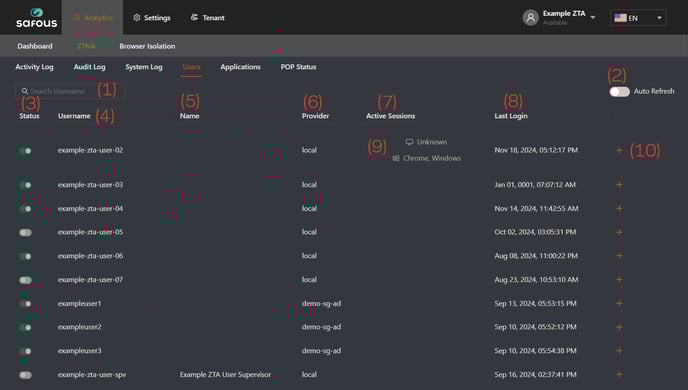Expand details for example-zta-user-spv row
This screenshot has height=390, width=688.
[x=619, y=374]
